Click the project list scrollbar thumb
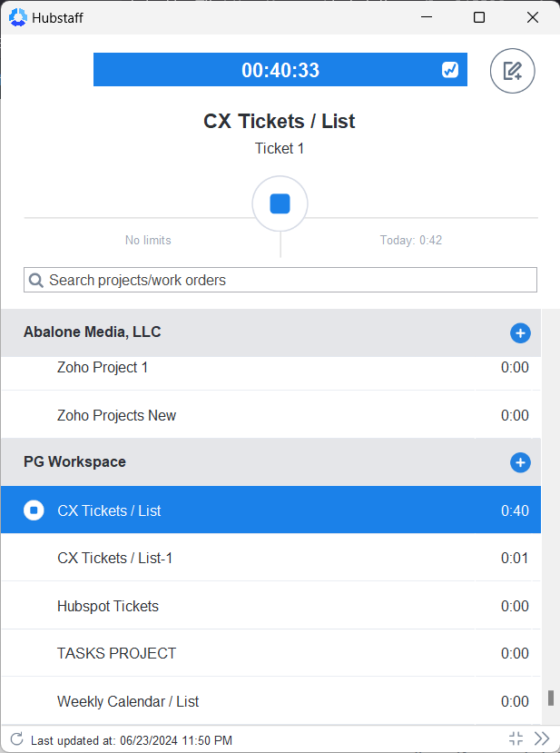The width and height of the screenshot is (560, 753). [551, 699]
